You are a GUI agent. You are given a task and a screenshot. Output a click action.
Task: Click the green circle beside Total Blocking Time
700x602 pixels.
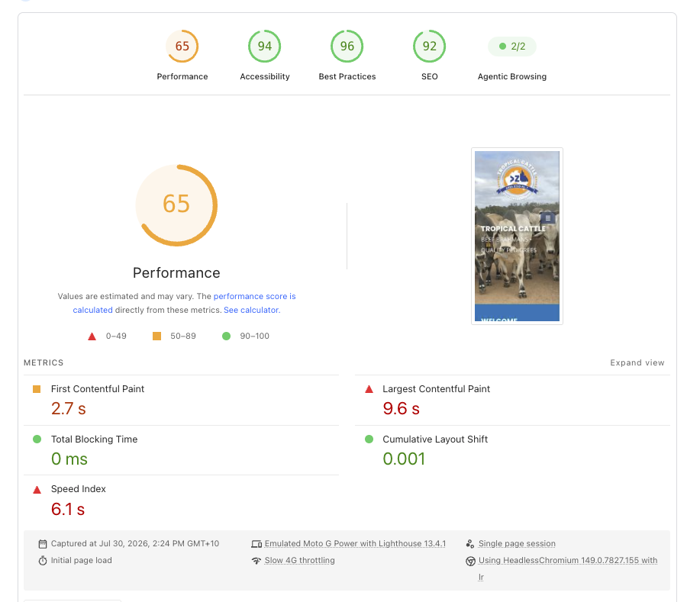coord(37,439)
